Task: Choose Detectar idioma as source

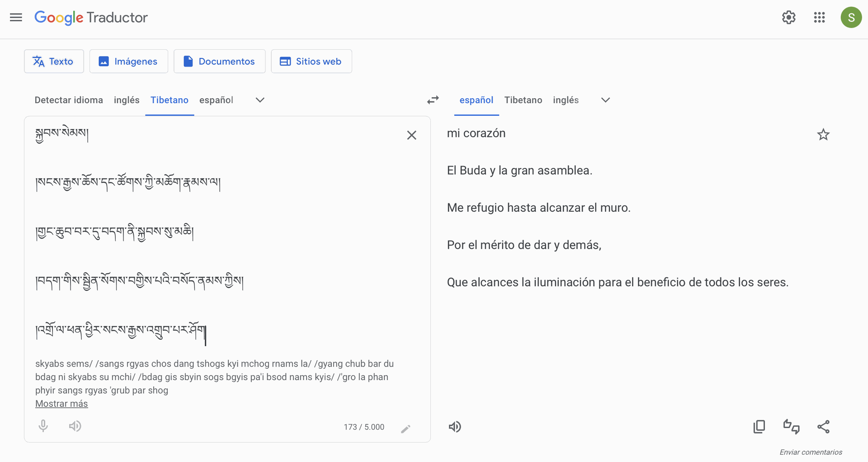Action: click(x=69, y=100)
